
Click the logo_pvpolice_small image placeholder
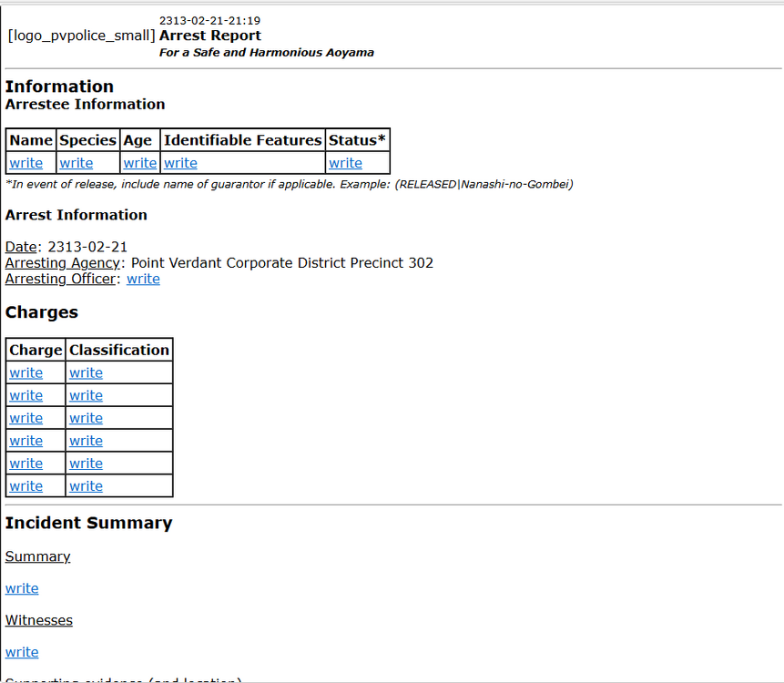coord(81,36)
